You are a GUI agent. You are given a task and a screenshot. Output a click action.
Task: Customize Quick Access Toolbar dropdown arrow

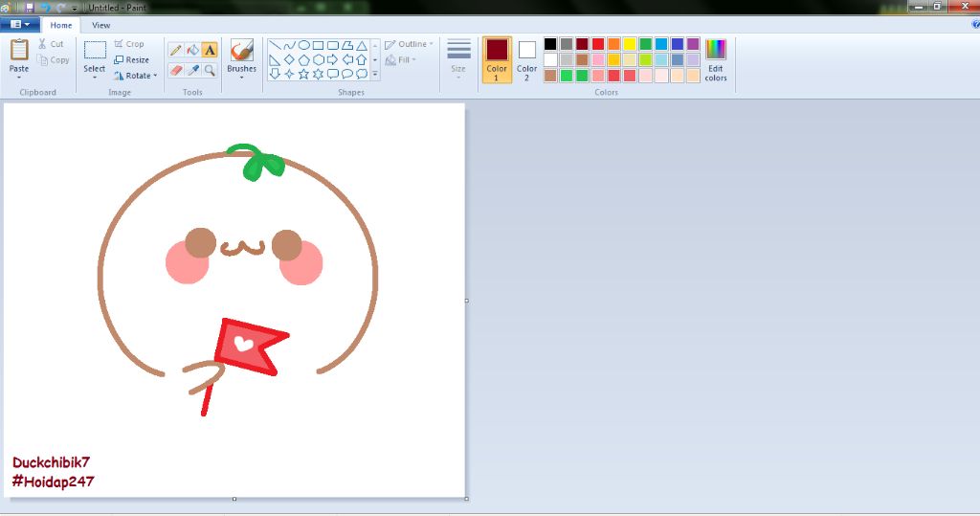[x=75, y=8]
